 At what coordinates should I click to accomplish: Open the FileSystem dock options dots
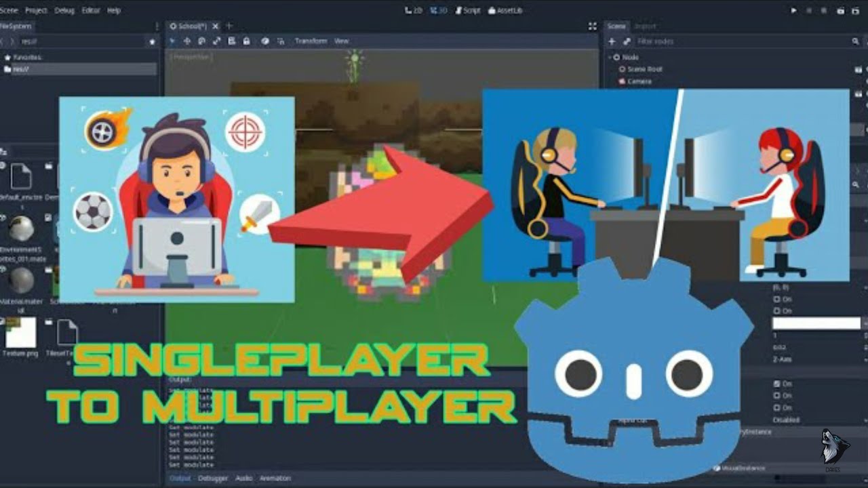click(x=157, y=26)
